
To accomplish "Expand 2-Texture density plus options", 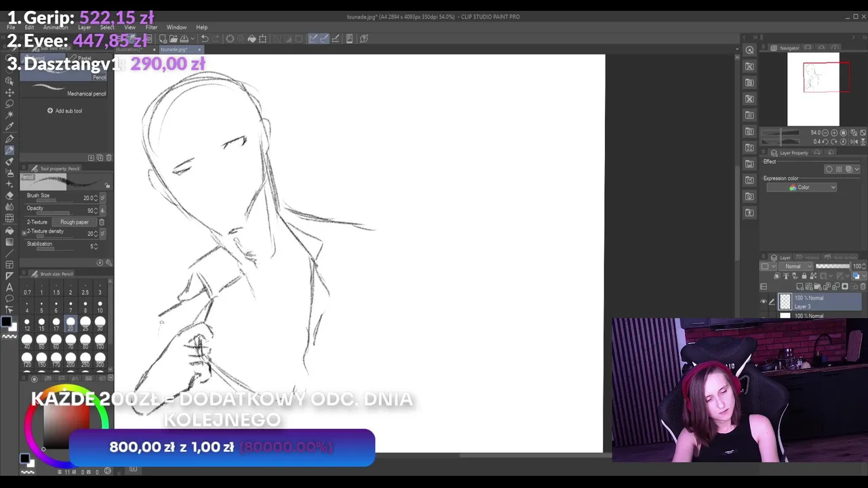I will (24, 232).
